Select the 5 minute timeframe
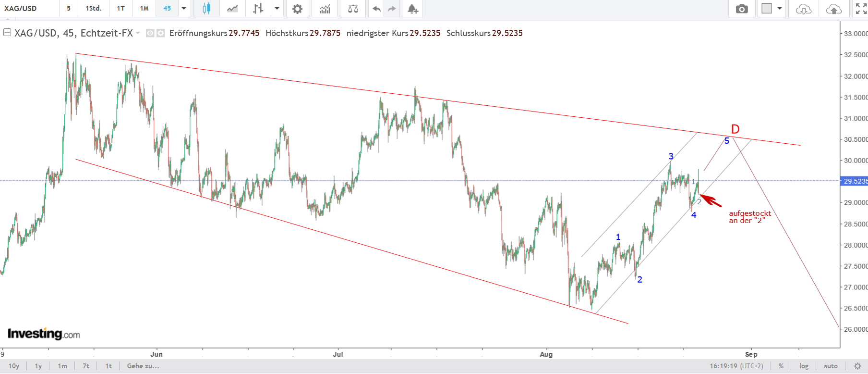 69,9
